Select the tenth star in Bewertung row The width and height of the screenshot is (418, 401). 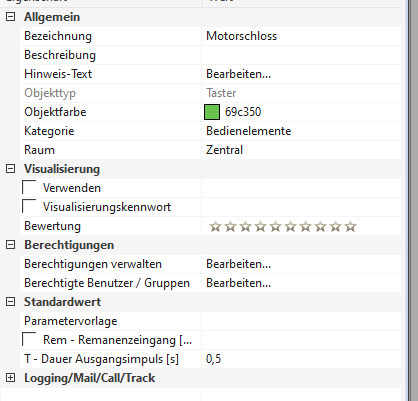tap(350, 227)
